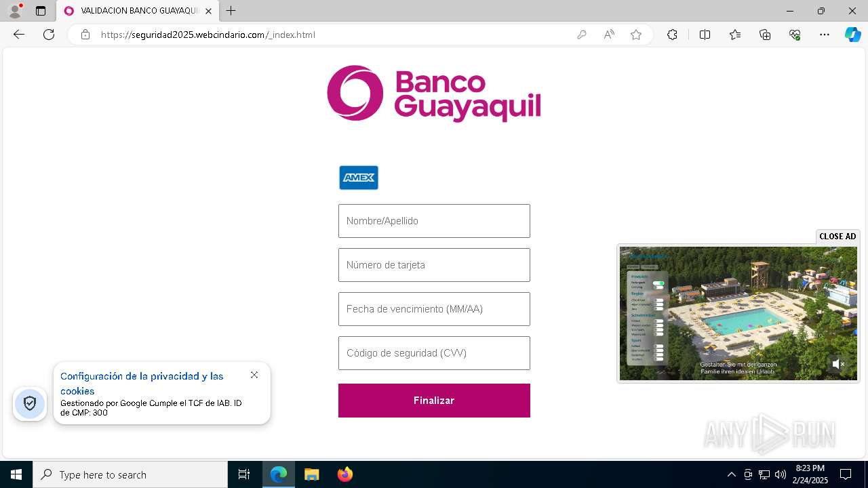Add page to favorites star icon
This screenshot has height=488, width=868.
636,35
